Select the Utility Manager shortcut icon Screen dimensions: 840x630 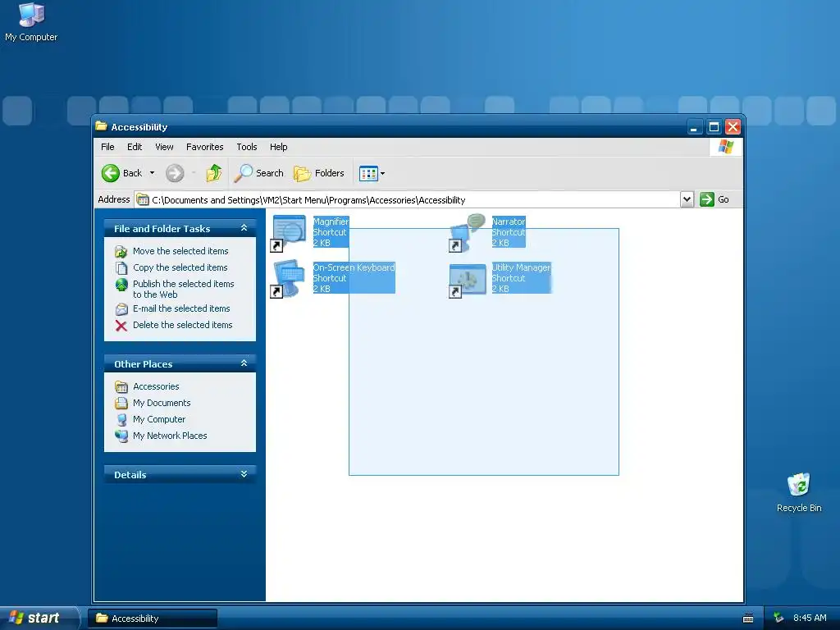(x=467, y=280)
